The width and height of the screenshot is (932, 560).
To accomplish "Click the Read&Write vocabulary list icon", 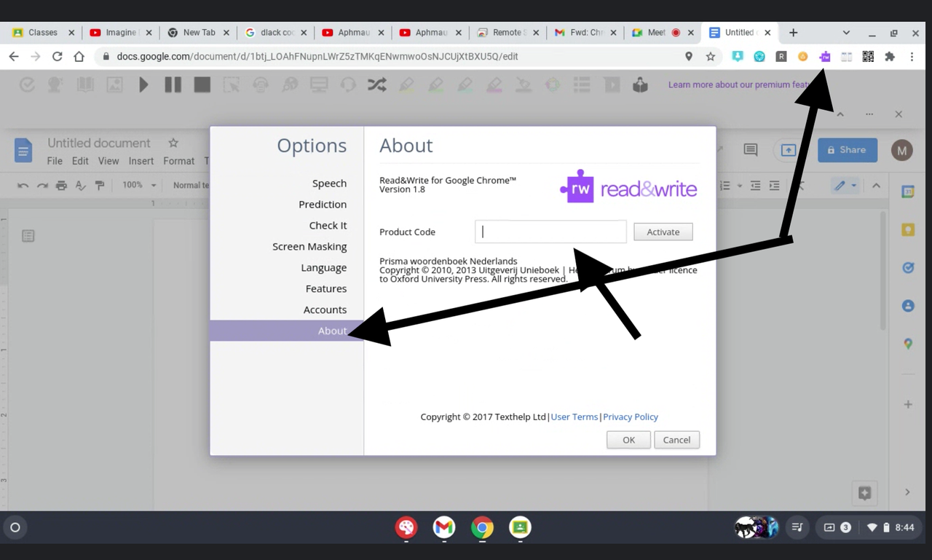I will pos(581,85).
